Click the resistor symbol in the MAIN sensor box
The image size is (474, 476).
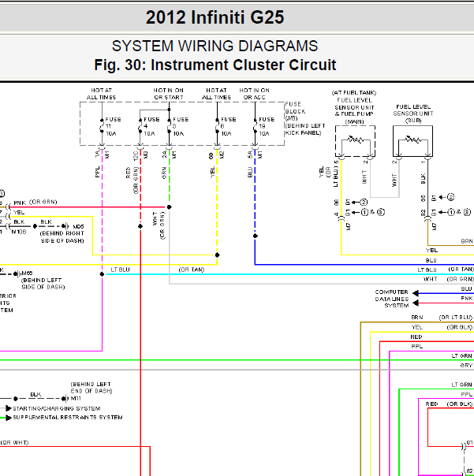tap(356, 139)
